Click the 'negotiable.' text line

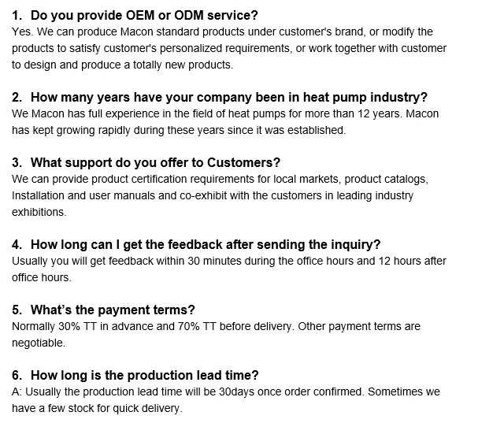tap(39, 343)
